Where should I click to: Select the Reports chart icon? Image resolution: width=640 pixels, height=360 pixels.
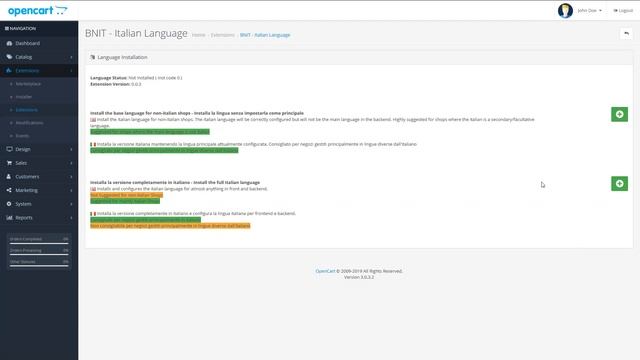(x=9, y=218)
